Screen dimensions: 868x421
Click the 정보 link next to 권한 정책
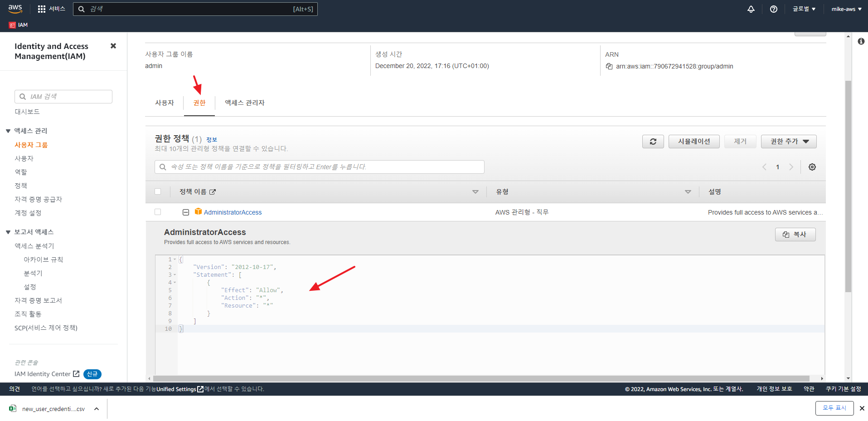pos(212,140)
